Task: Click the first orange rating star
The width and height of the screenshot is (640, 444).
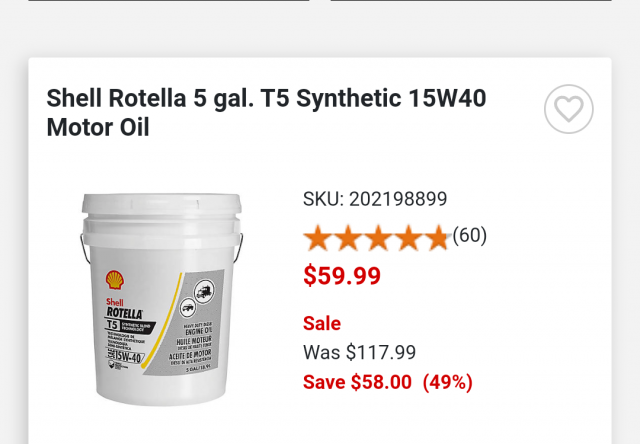Action: (x=317, y=238)
